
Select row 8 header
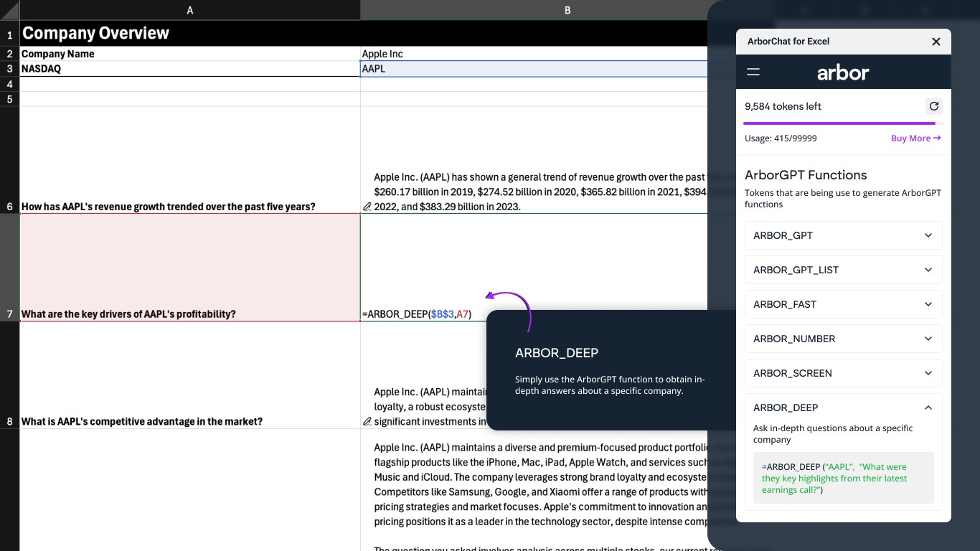[x=10, y=375]
